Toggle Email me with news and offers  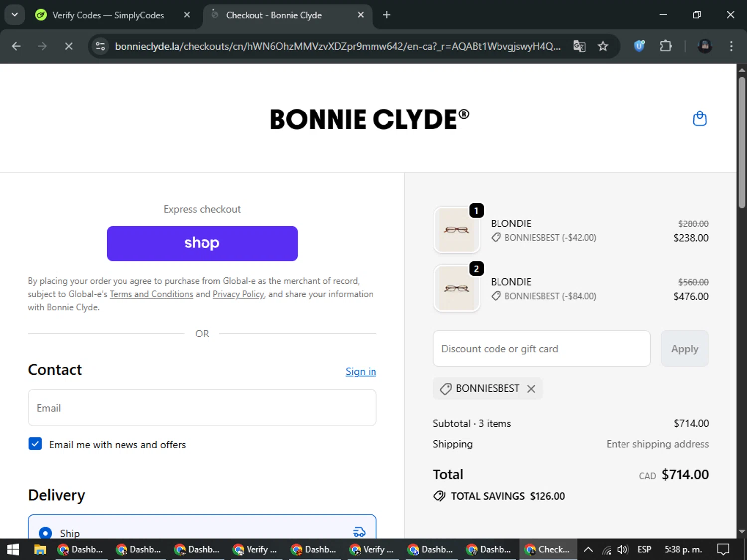(x=35, y=444)
